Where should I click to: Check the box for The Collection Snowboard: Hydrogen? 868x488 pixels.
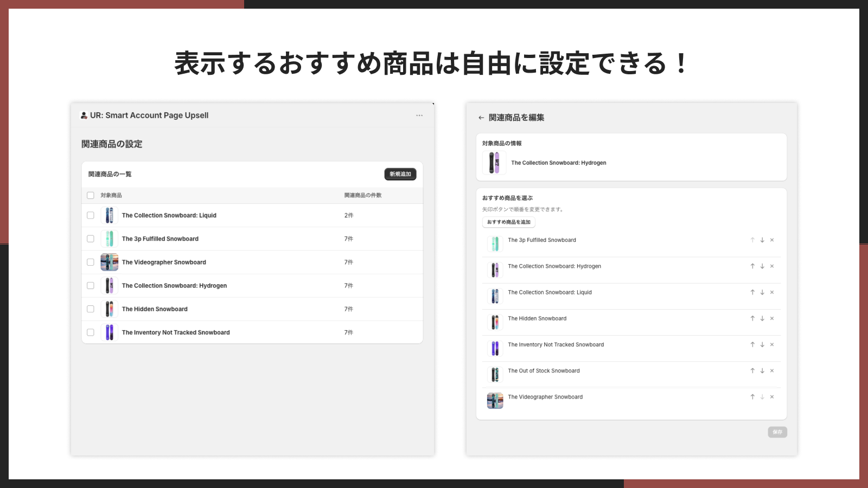pyautogui.click(x=91, y=285)
